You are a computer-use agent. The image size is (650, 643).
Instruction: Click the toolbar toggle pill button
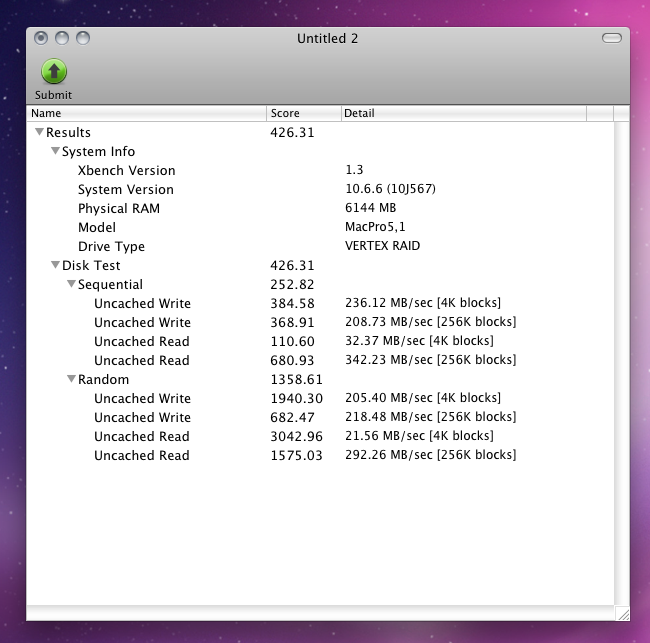(611, 38)
